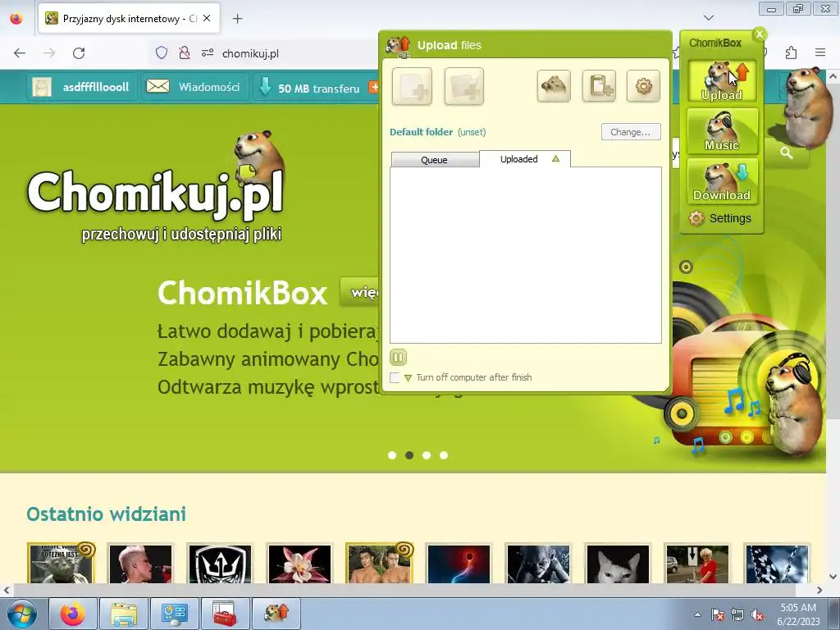Click the site permissions icon in address bar
840x630 pixels.
pyautogui.click(x=208, y=53)
